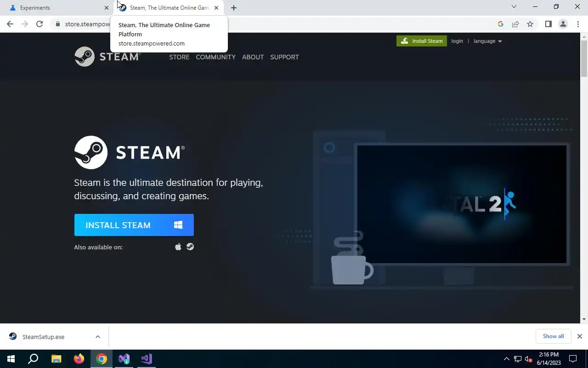Close the downloads bar
Viewport: 588px width, 368px height.
coord(580,336)
